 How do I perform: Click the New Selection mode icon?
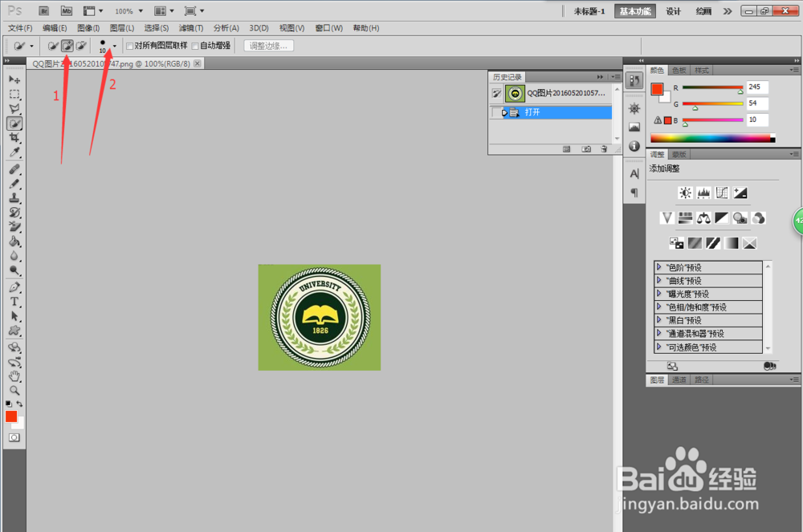pyautogui.click(x=53, y=46)
